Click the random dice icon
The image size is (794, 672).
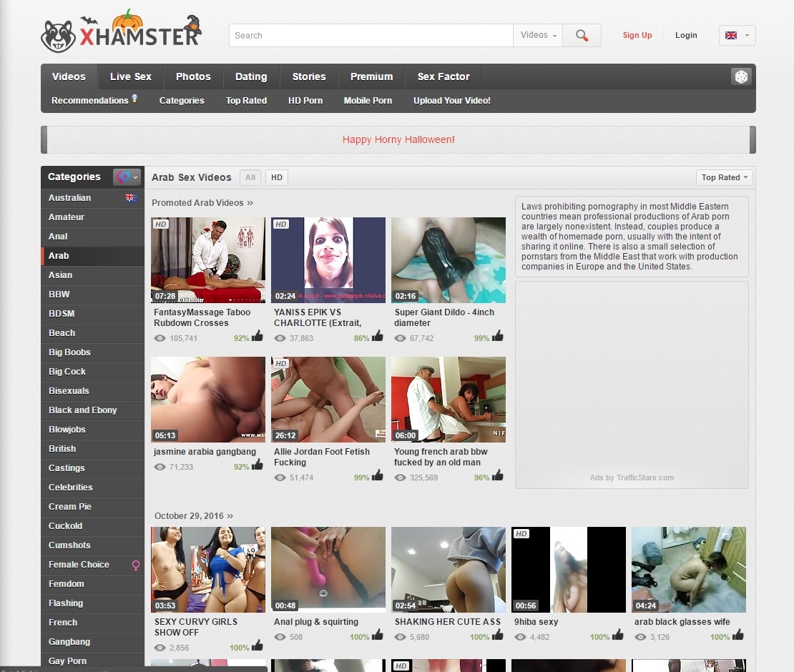point(741,77)
